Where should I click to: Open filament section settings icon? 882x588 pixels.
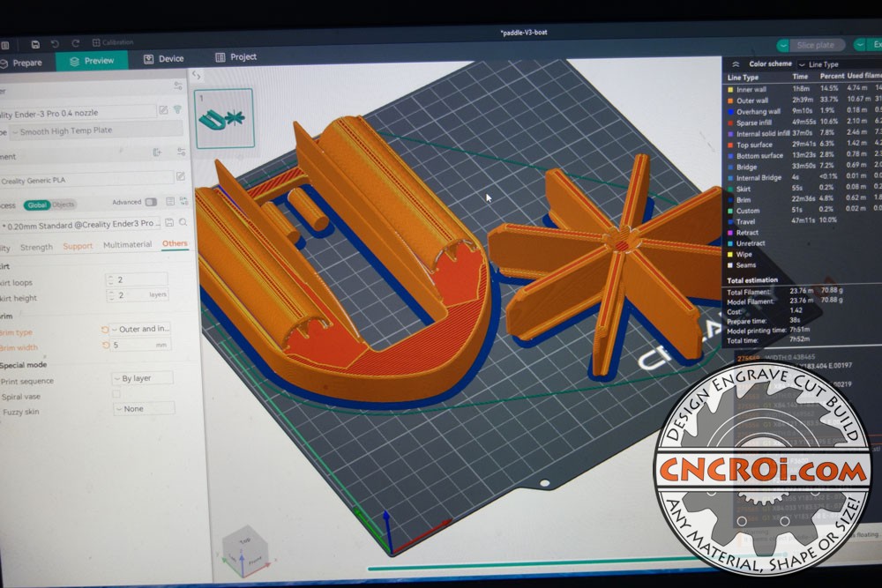[x=181, y=152]
